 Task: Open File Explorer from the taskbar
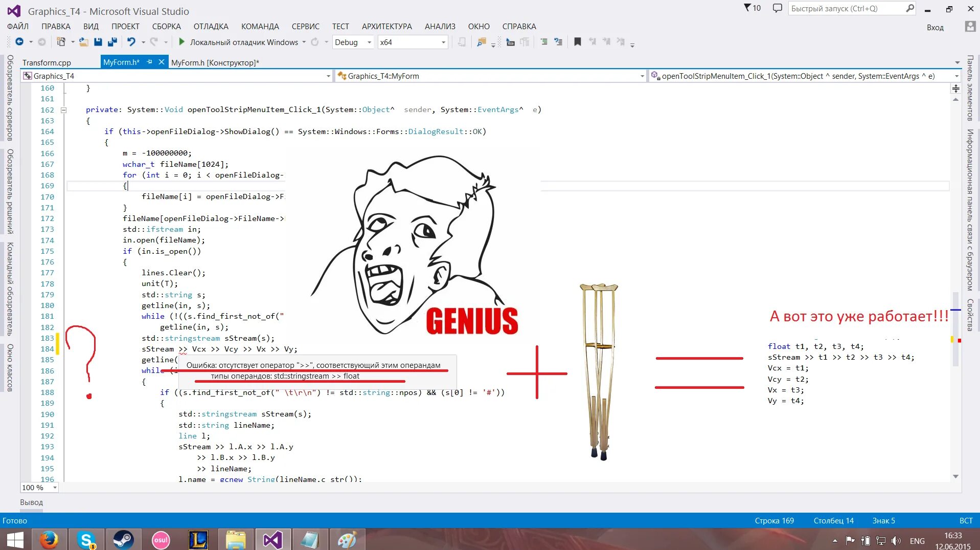tap(235, 540)
